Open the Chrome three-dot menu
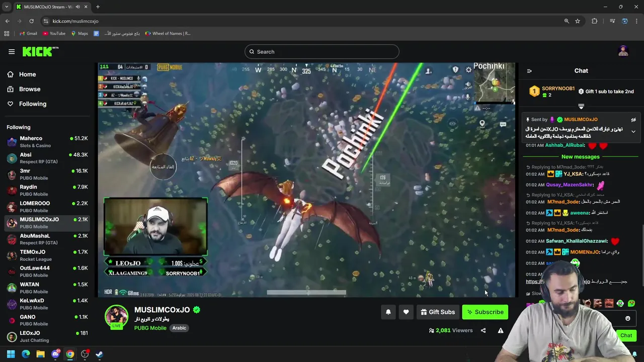644x362 pixels. click(636, 21)
